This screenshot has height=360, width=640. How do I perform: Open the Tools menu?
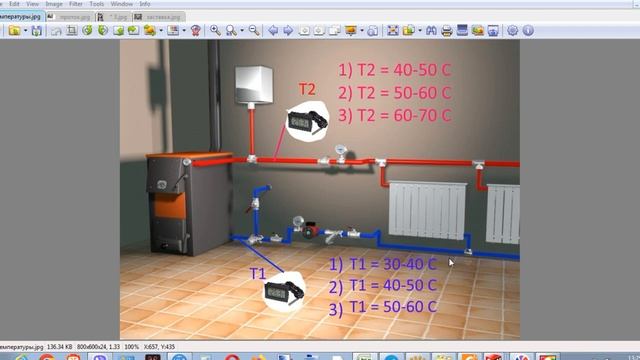97,4
